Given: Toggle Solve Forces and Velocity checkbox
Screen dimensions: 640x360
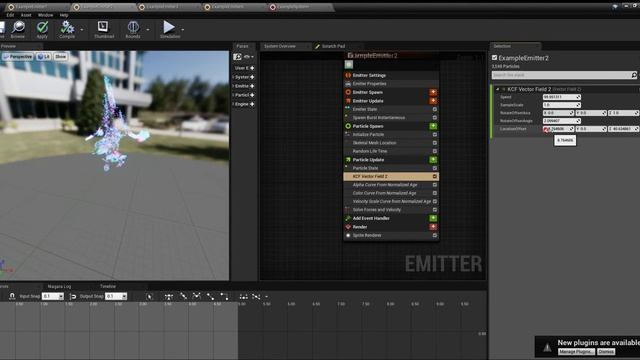Looking at the screenshot, I should 435,210.
